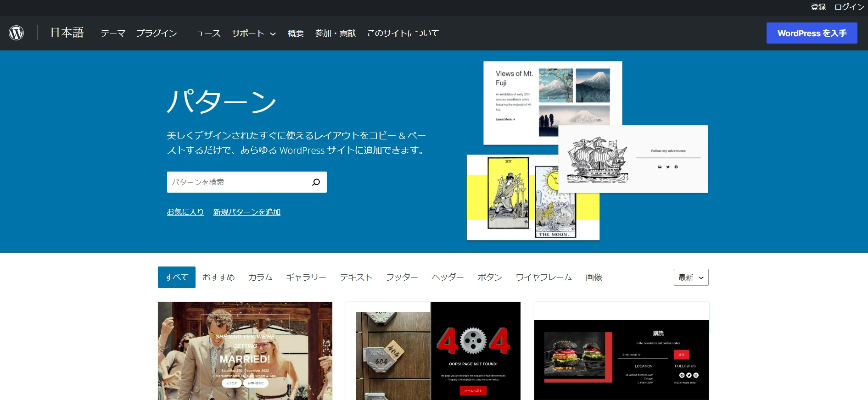Select the フッター category tab
This screenshot has height=400, width=868.
(x=402, y=277)
